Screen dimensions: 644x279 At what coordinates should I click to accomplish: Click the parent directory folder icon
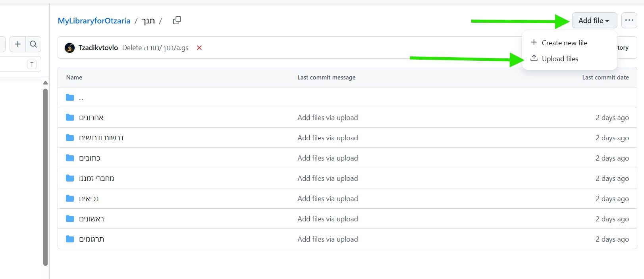pos(70,97)
